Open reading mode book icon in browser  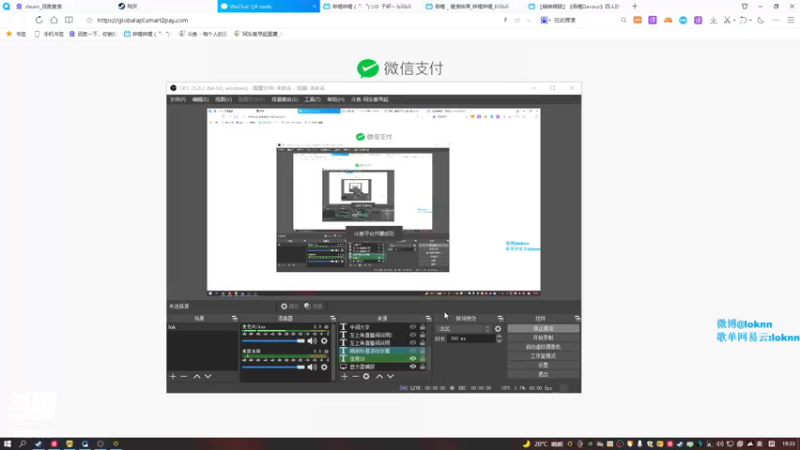pos(69,20)
